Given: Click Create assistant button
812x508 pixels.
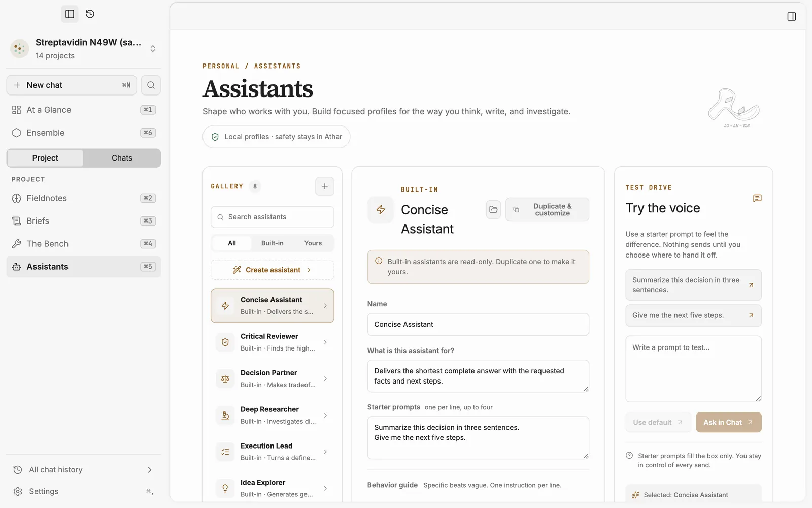Looking at the screenshot, I should [273, 270].
